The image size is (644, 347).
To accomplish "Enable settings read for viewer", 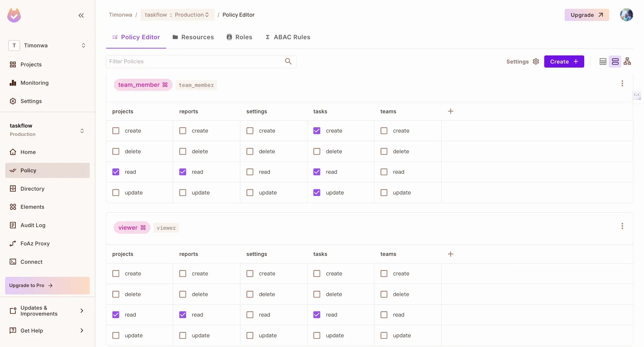I will pos(250,315).
